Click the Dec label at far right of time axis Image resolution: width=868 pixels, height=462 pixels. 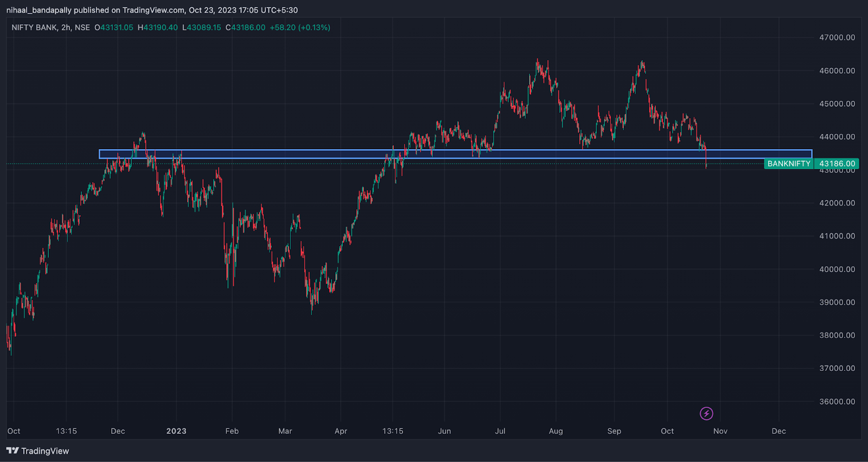778,431
